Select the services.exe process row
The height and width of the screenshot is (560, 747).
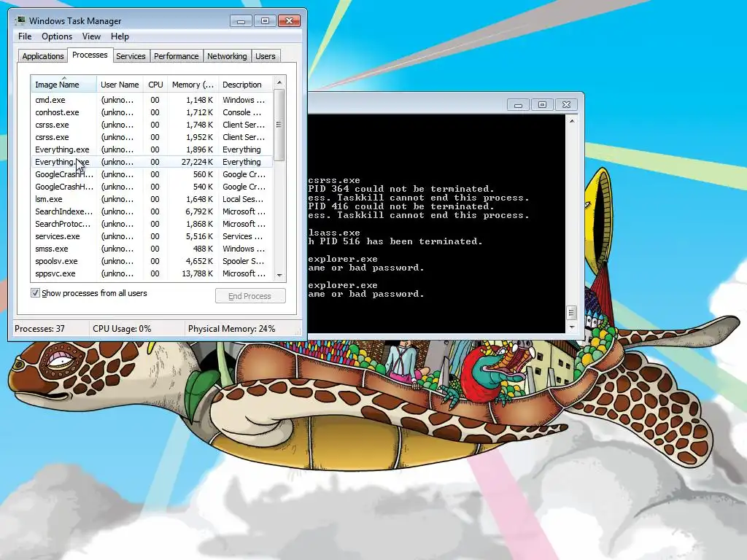(152, 236)
